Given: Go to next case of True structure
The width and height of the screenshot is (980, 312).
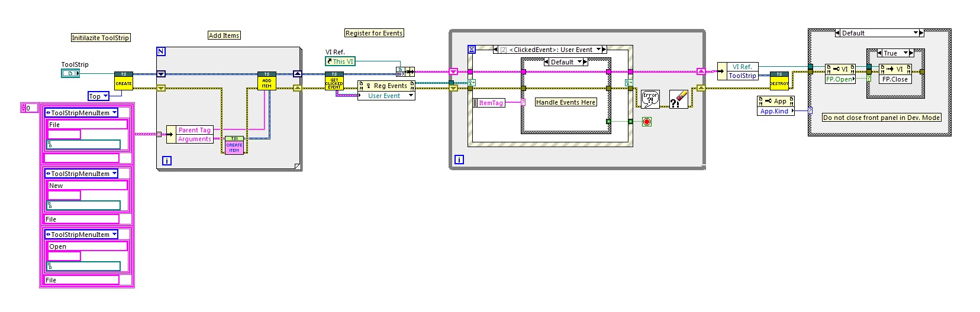Looking at the screenshot, I should coord(911,53).
